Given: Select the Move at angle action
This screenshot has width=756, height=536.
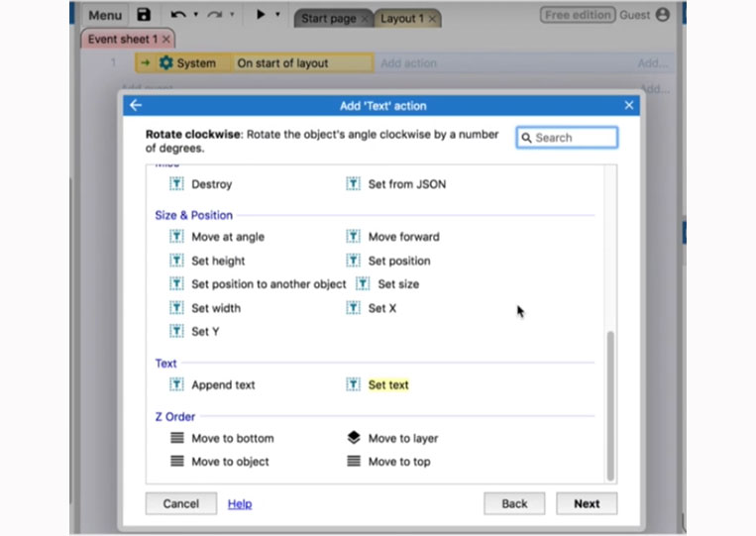Looking at the screenshot, I should pos(228,237).
